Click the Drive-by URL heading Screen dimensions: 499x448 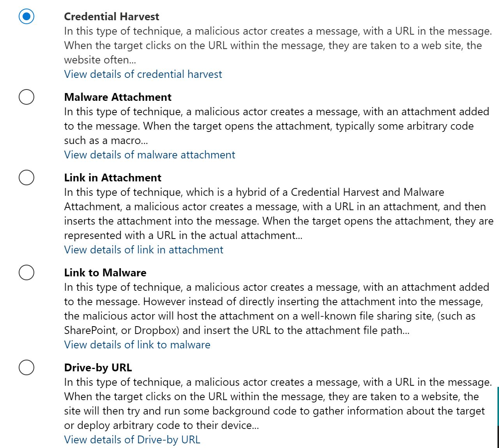point(98,368)
